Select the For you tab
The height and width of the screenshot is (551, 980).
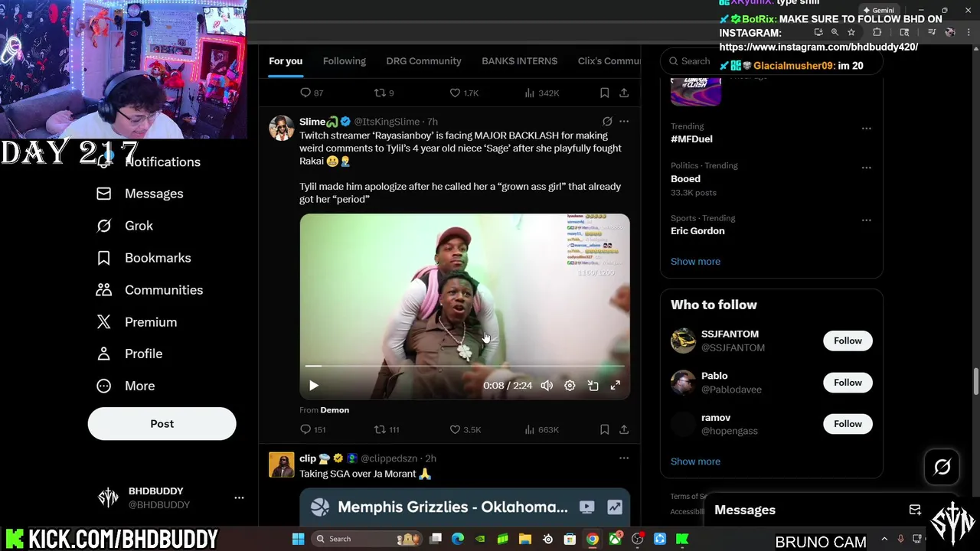(286, 61)
